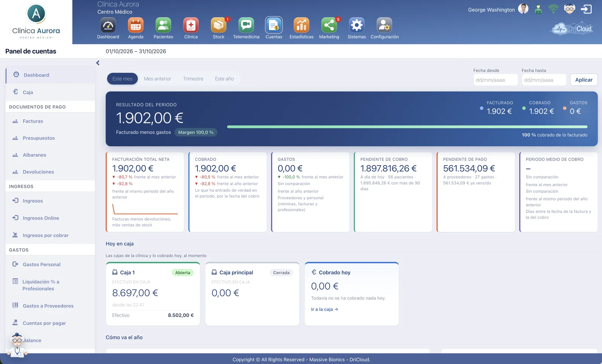Click the green Wi-Fi status icon

tap(553, 9)
